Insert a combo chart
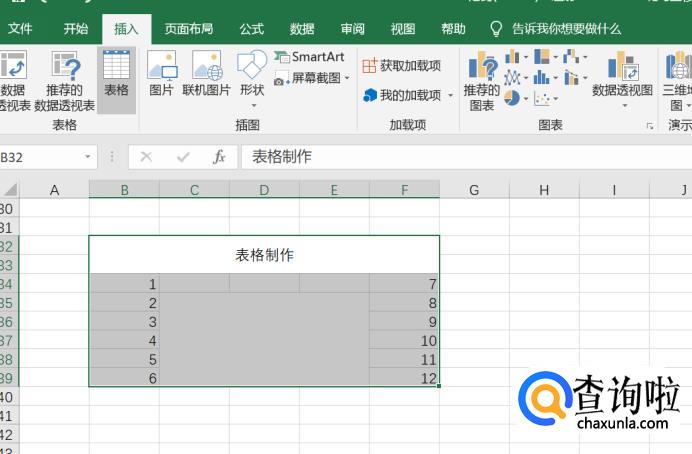 (572, 78)
